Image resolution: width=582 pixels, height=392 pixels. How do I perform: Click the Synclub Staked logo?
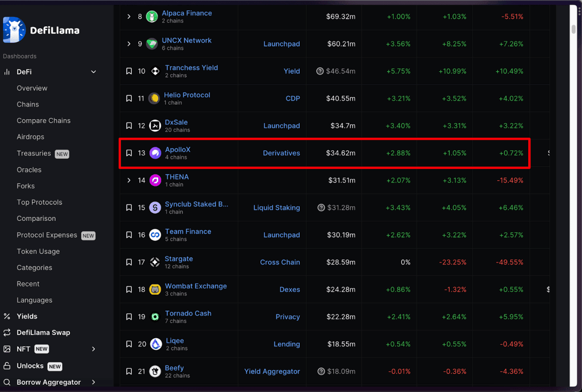(155, 208)
